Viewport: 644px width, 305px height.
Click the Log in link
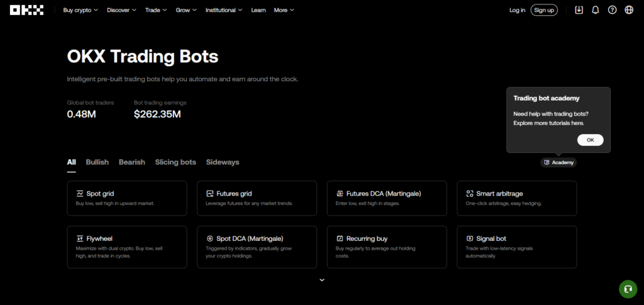[x=517, y=10]
